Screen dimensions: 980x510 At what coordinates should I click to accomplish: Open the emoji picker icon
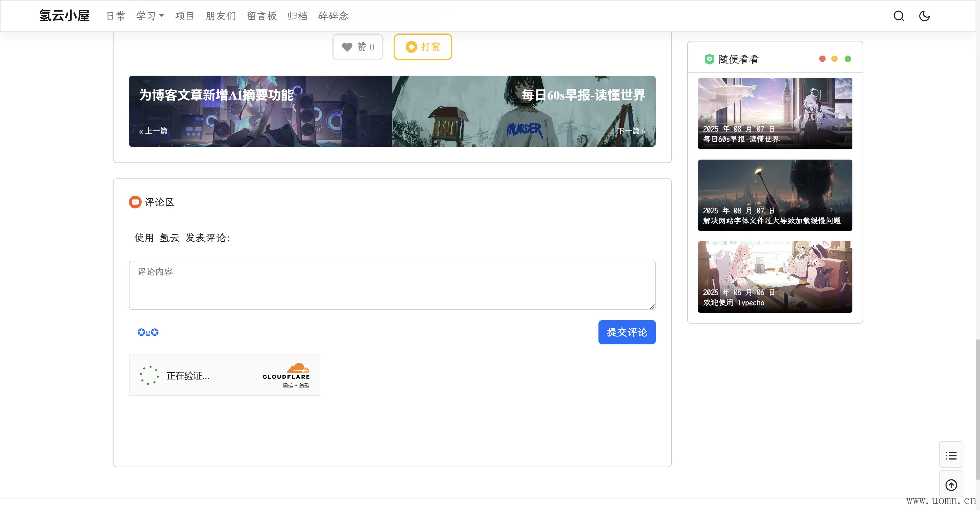pos(148,332)
